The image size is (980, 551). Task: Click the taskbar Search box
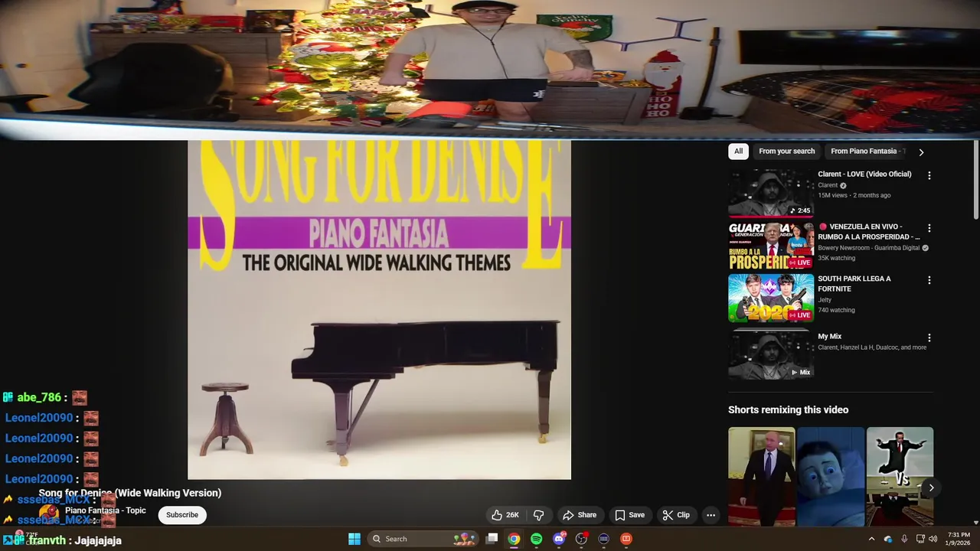click(x=423, y=539)
